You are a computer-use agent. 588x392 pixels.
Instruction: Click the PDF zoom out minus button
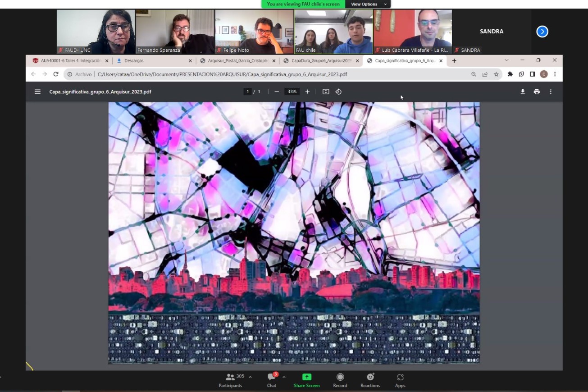pyautogui.click(x=277, y=91)
